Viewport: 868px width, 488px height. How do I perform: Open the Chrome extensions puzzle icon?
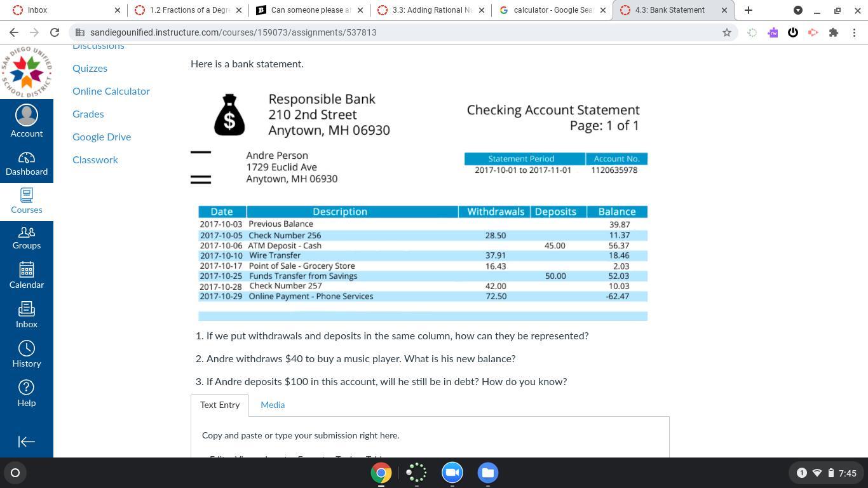pos(834,32)
